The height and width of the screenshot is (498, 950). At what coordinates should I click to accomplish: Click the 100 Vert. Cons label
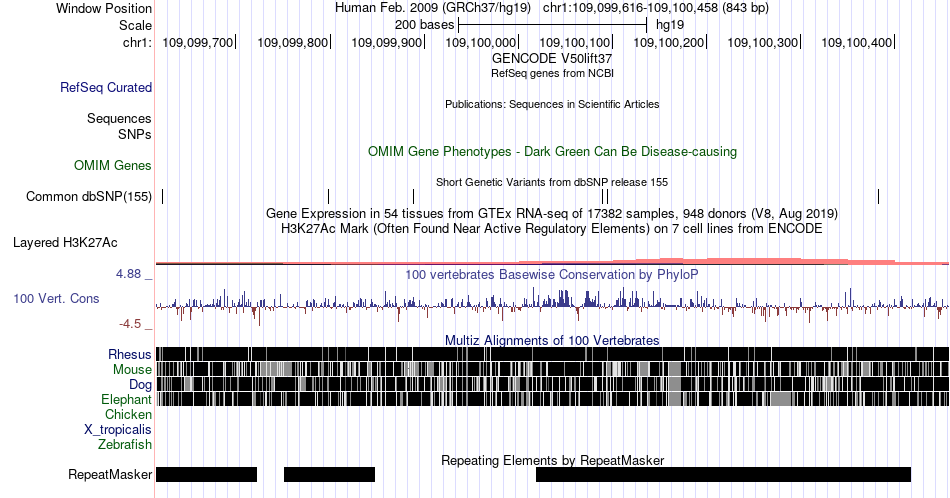pos(56,298)
